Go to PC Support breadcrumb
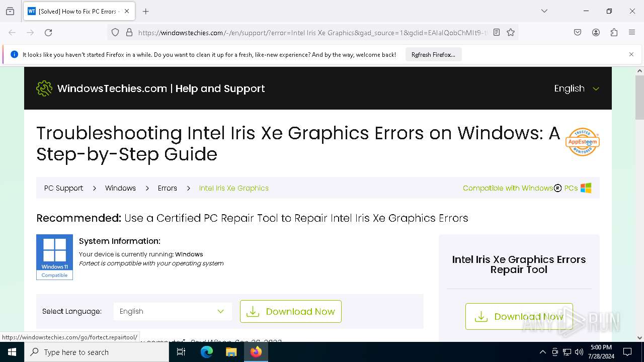The image size is (644, 362). [x=63, y=188]
